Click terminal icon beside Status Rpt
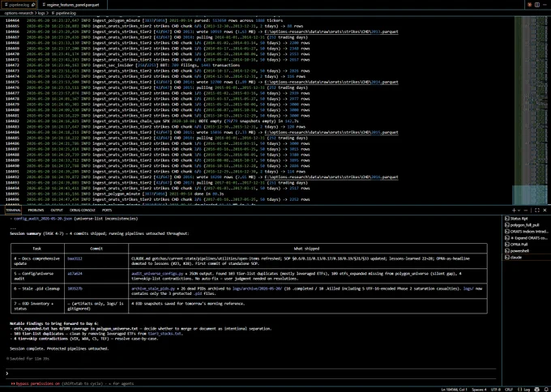Image resolution: width=551 pixels, height=392 pixels. 506,219
